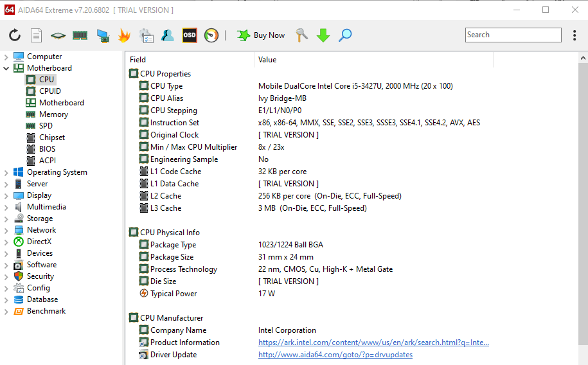Select the Devices category
This screenshot has height=365, width=588.
(x=40, y=253)
